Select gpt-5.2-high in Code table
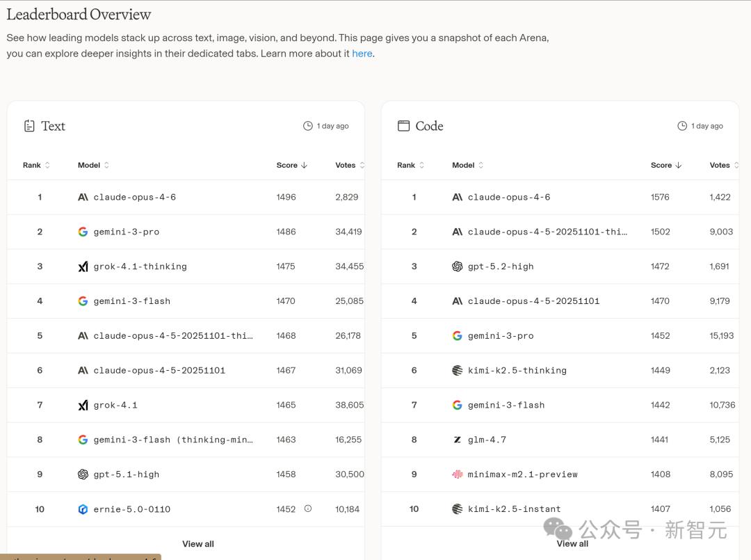The height and width of the screenshot is (560, 751). point(501,266)
